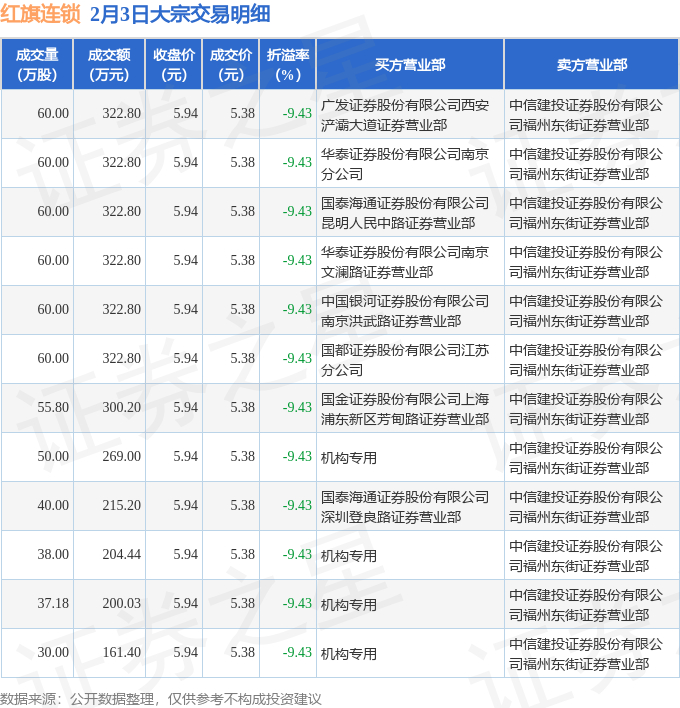Viewport: 680px width, 708px height.
Task: Click amount value 269.00
Action: [x=121, y=456]
